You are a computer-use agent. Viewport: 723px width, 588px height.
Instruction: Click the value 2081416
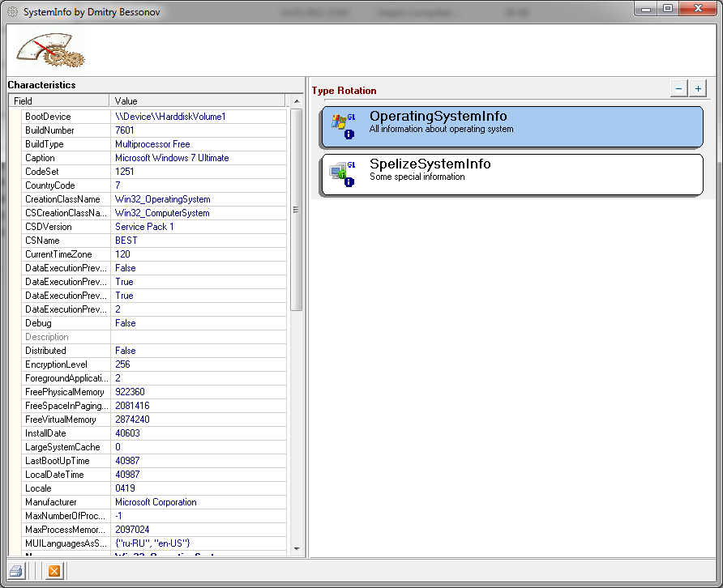pos(132,406)
